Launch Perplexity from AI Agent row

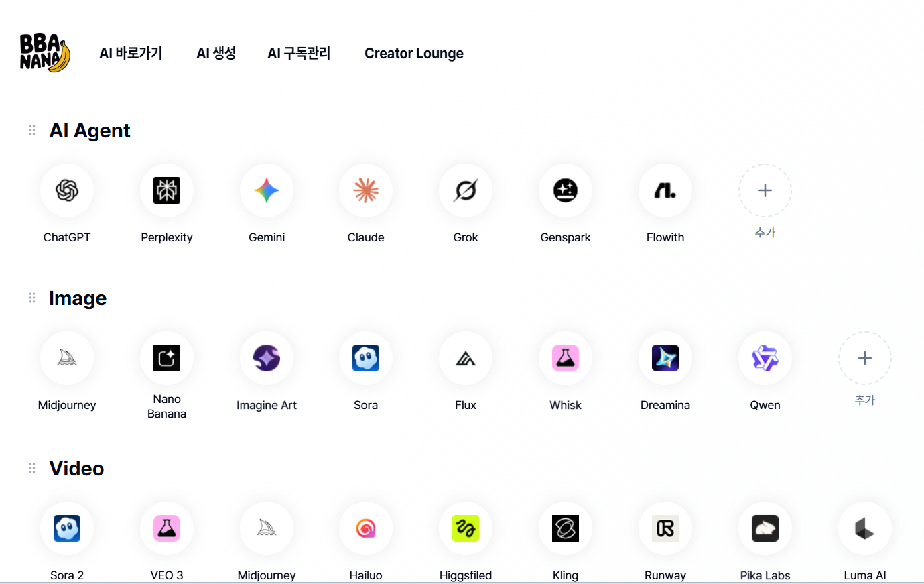pyautogui.click(x=167, y=190)
